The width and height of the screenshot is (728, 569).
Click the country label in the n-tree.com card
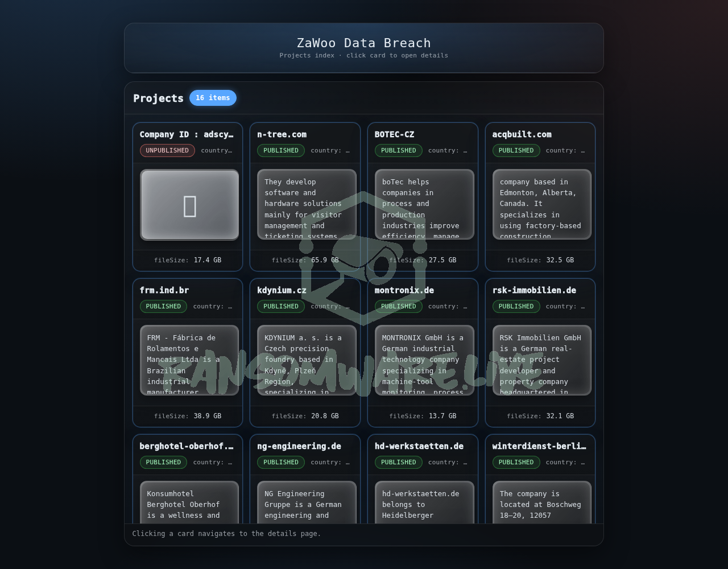(330, 150)
